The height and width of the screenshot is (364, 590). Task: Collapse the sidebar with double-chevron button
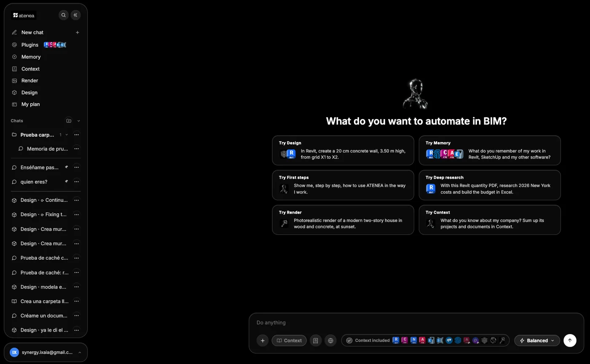click(75, 15)
